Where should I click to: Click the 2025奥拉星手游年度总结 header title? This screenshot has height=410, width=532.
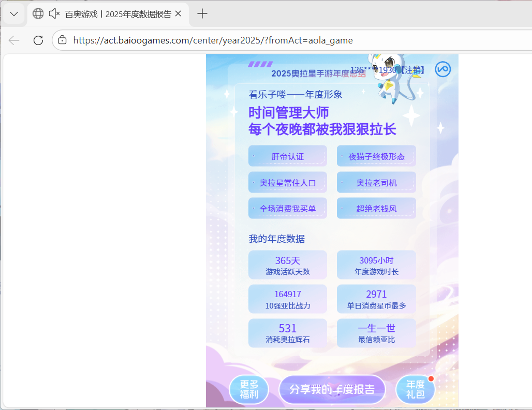click(318, 74)
